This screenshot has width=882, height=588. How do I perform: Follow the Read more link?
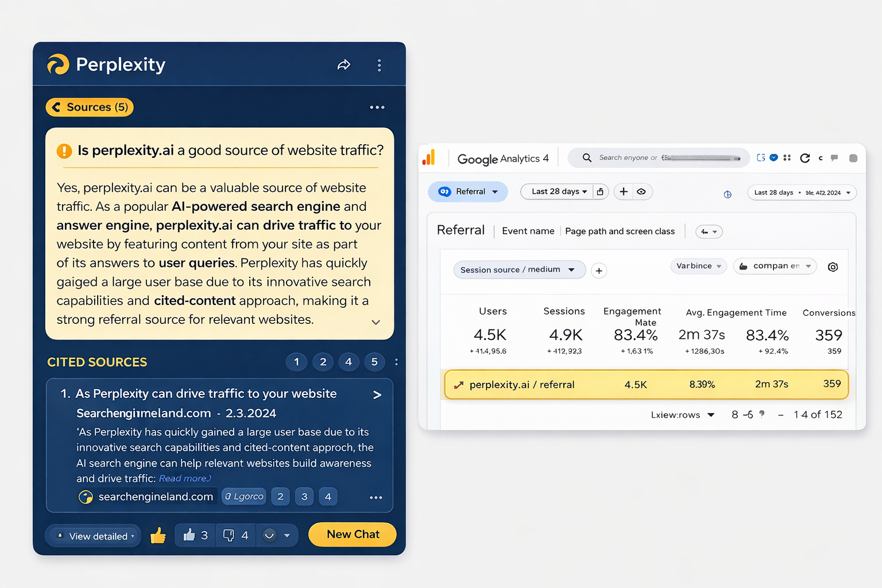(185, 478)
